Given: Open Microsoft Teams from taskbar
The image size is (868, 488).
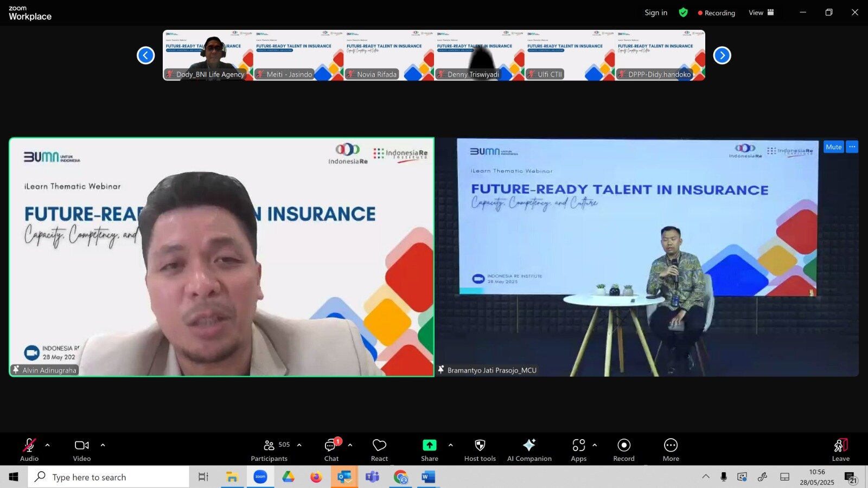Looking at the screenshot, I should point(373,477).
